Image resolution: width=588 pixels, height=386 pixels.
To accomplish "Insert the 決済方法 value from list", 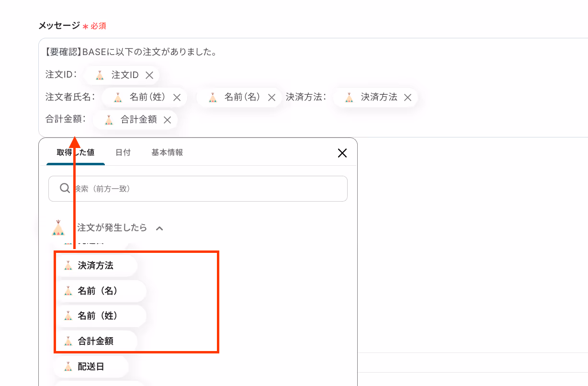I will point(96,265).
